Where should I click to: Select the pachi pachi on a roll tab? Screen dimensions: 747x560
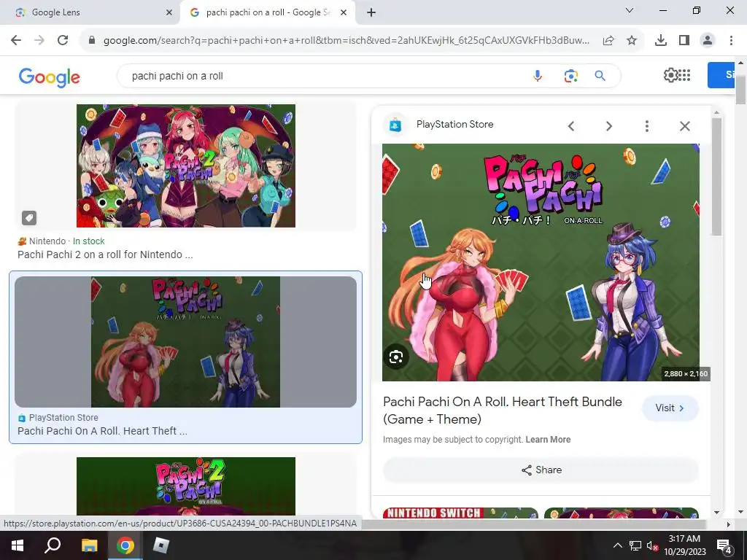[268, 13]
